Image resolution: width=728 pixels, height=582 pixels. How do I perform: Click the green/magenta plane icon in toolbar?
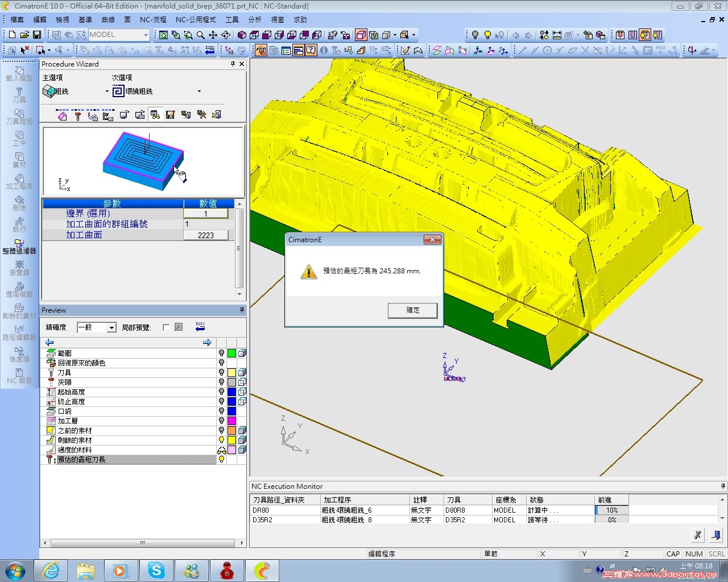pyautogui.click(x=437, y=50)
